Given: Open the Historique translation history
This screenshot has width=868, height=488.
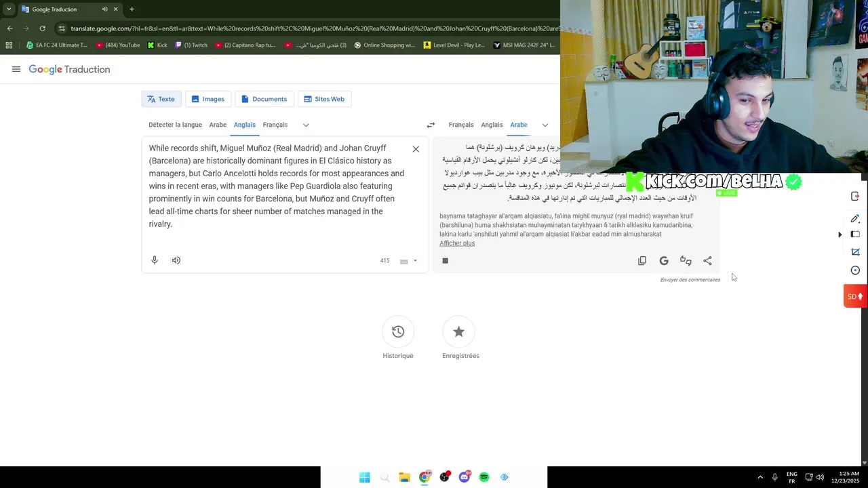Looking at the screenshot, I should [x=398, y=331].
